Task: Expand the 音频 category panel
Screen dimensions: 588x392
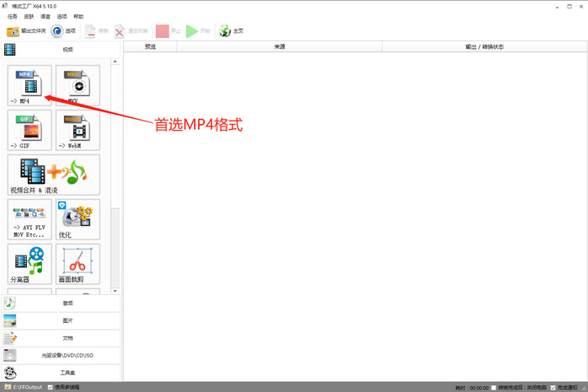Action: [61, 303]
